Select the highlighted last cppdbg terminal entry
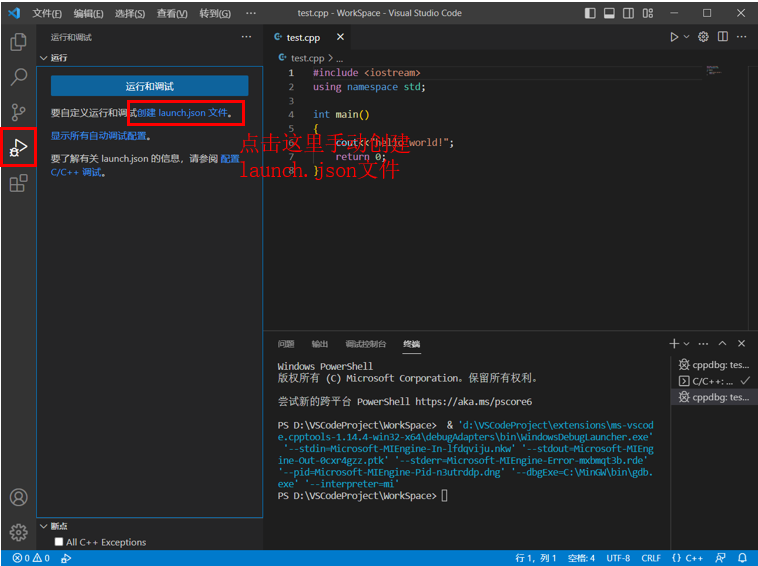The image size is (758, 566). 714,397
